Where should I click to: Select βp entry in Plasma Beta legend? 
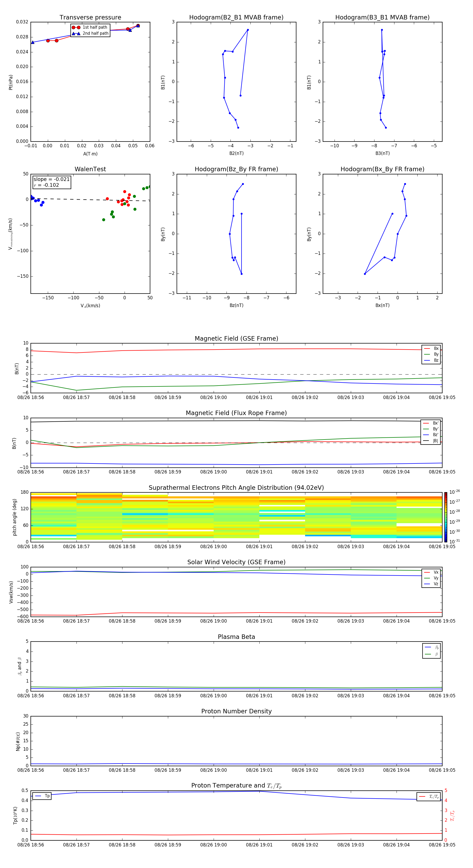tap(431, 647)
